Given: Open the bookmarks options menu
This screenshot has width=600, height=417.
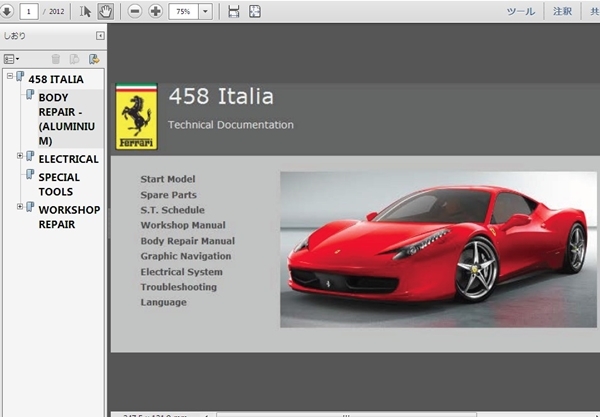Looking at the screenshot, I should (11, 59).
